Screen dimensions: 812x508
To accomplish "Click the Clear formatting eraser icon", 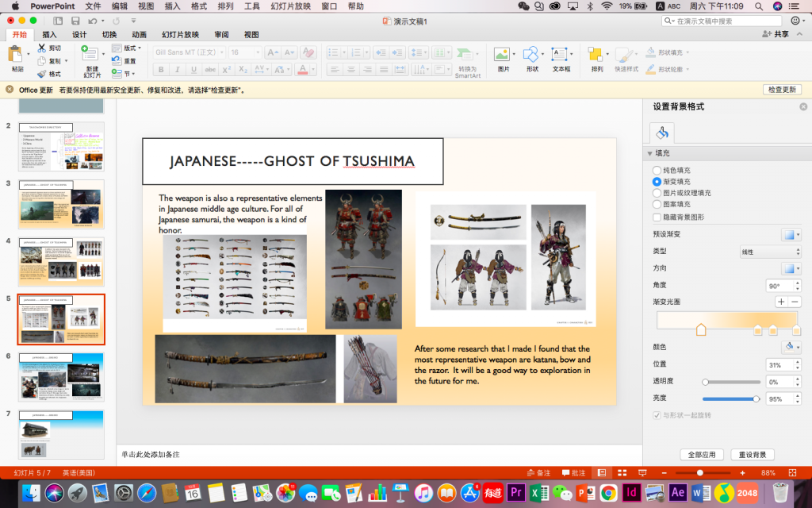I will (x=308, y=52).
